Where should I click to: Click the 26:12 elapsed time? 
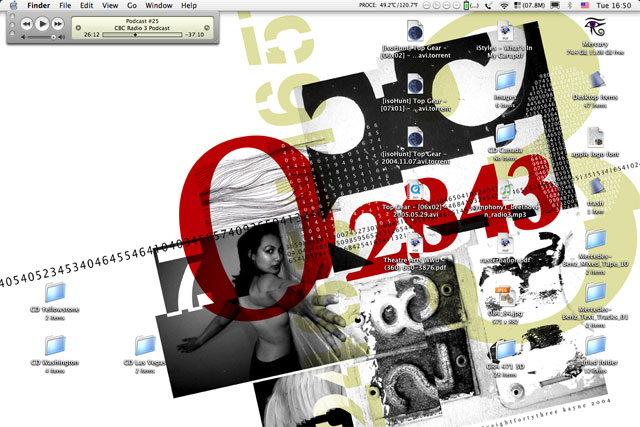pos(92,35)
